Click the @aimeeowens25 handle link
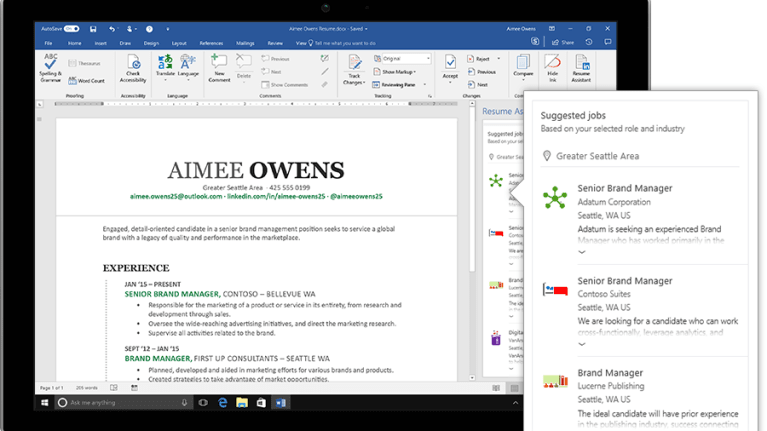Image resolution: width=767 pixels, height=431 pixels. click(356, 196)
